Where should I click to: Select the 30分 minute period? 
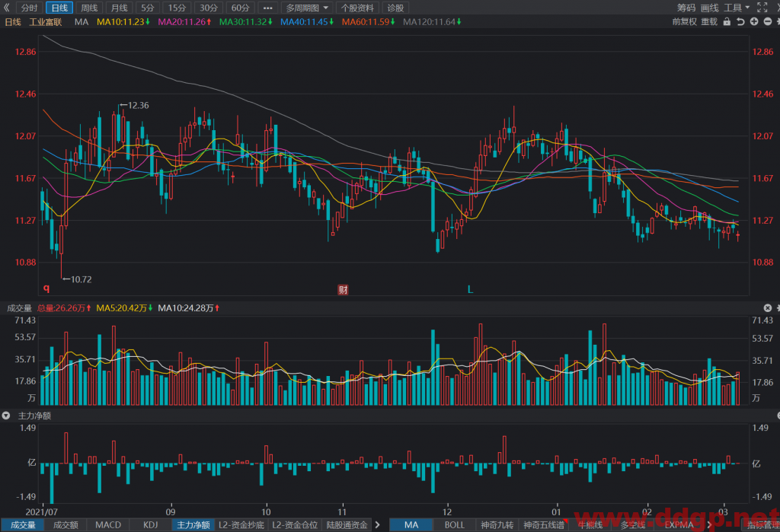coord(209,8)
